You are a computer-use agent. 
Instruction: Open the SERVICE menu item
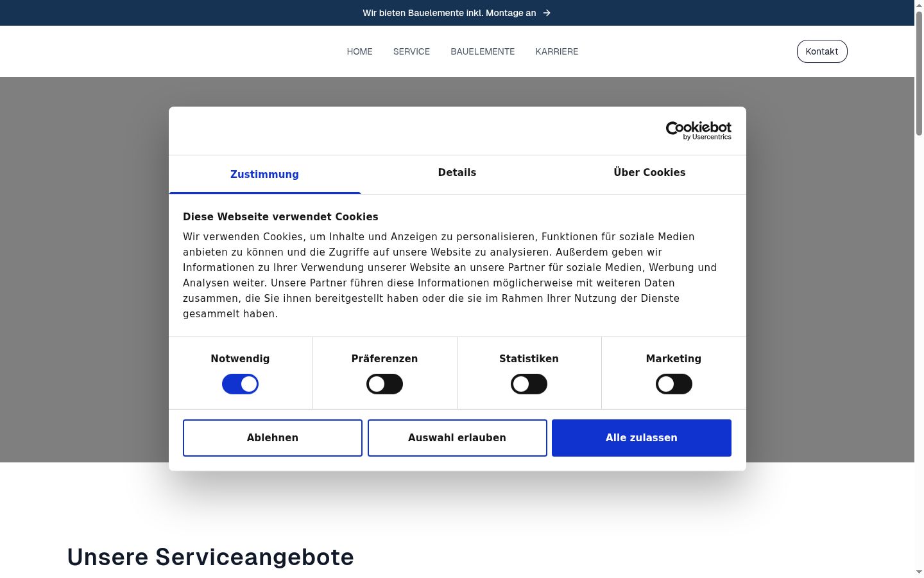(x=411, y=51)
